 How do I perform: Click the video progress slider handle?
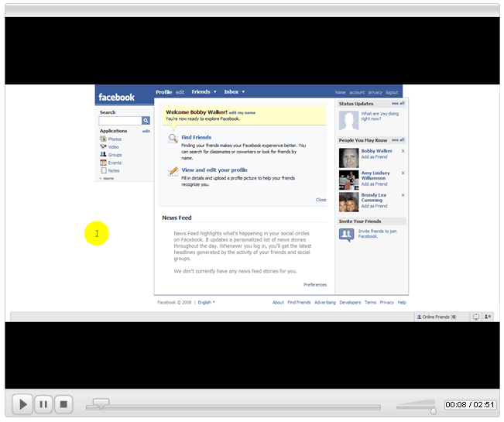pyautogui.click(x=101, y=403)
